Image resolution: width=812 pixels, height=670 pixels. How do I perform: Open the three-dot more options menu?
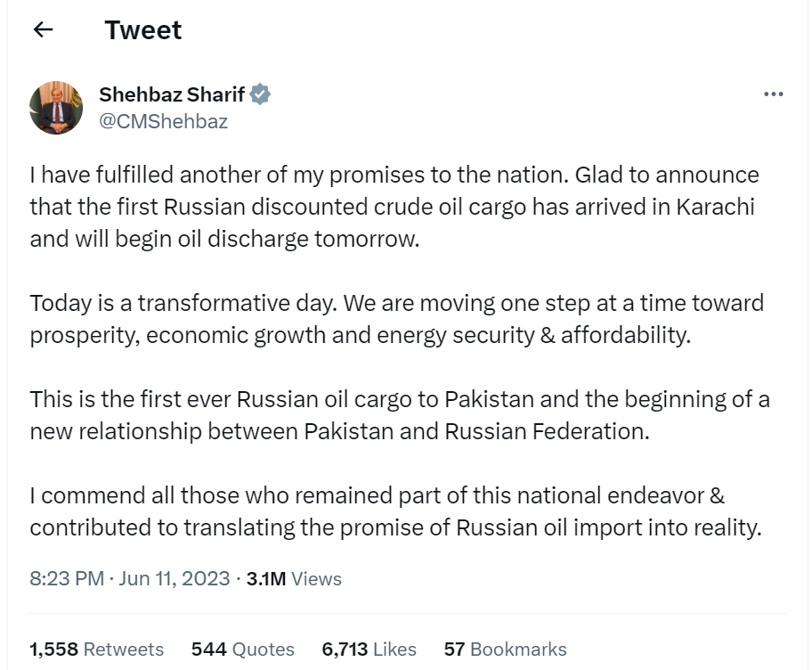tap(773, 94)
